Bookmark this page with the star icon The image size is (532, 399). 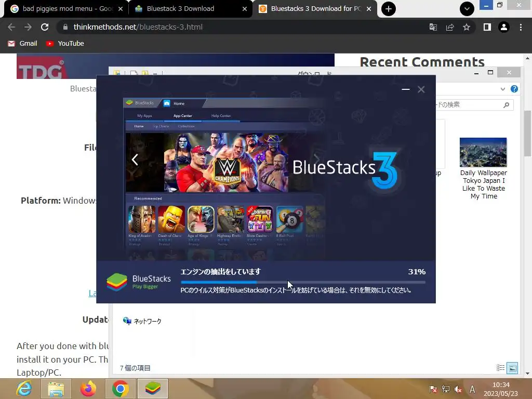pos(467,27)
